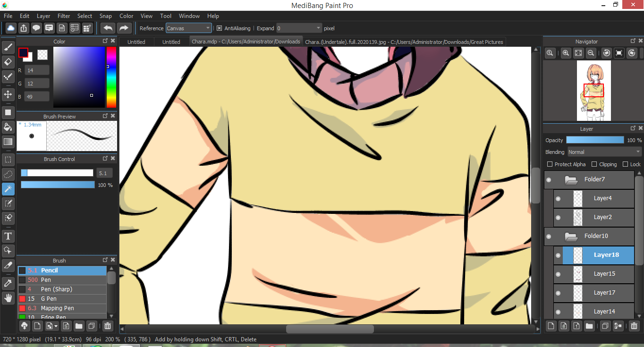This screenshot has width=644, height=347.
Task: Select the Eraser tool
Action: click(x=8, y=61)
